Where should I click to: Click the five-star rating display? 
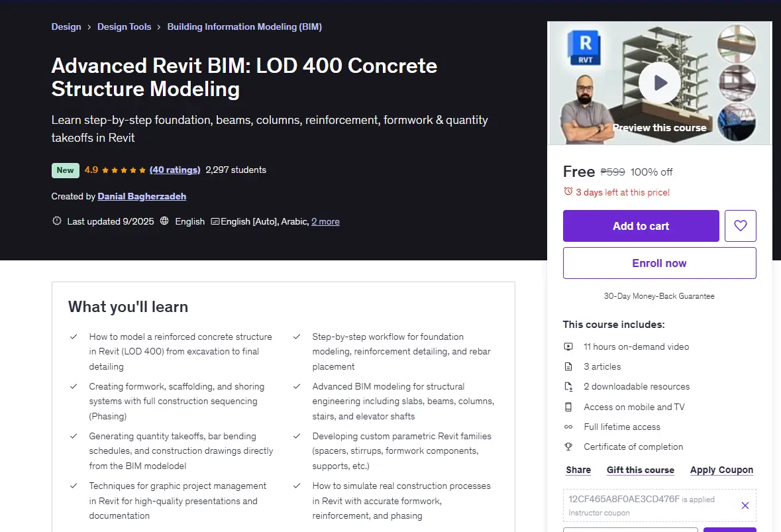(124, 170)
